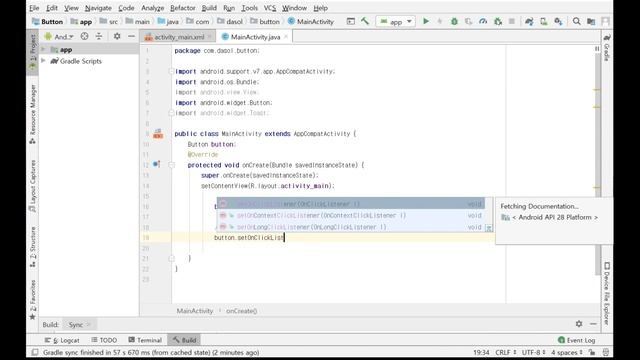Select the MainActivity.java tab
Viewport: 640px width, 360px height.
[x=255, y=37]
